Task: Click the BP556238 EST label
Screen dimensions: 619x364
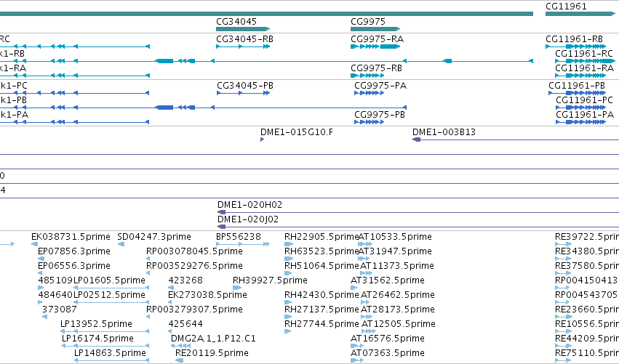Action: pyautogui.click(x=239, y=237)
